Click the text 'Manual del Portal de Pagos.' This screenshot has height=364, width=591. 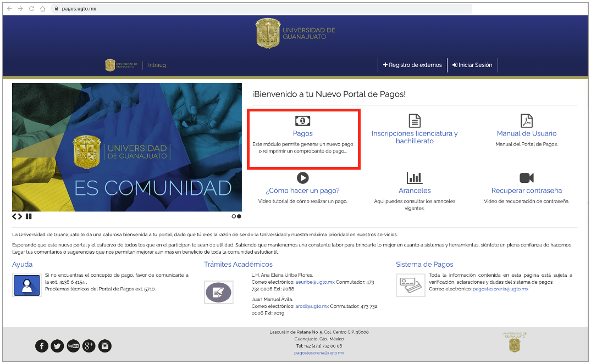pyautogui.click(x=527, y=144)
